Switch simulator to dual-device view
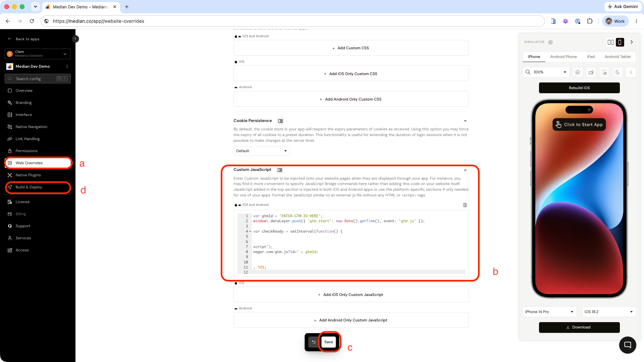 tap(611, 42)
